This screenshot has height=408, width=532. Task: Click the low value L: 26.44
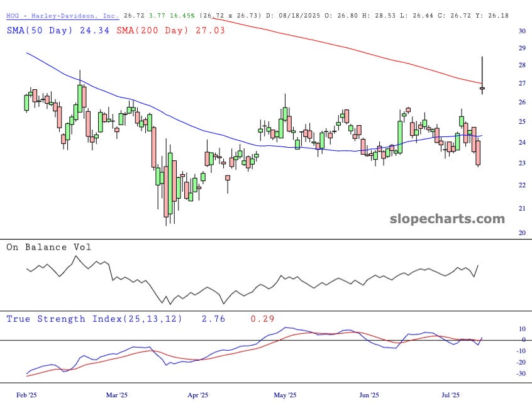(x=417, y=16)
